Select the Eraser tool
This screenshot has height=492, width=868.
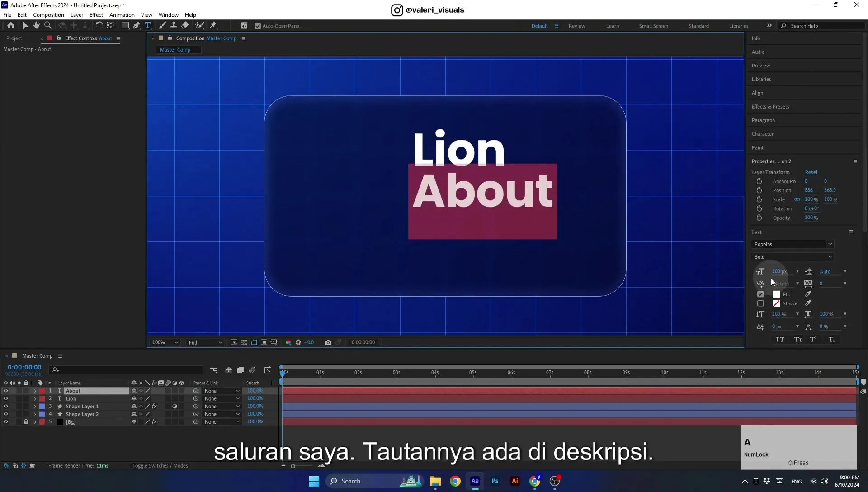[x=185, y=26]
